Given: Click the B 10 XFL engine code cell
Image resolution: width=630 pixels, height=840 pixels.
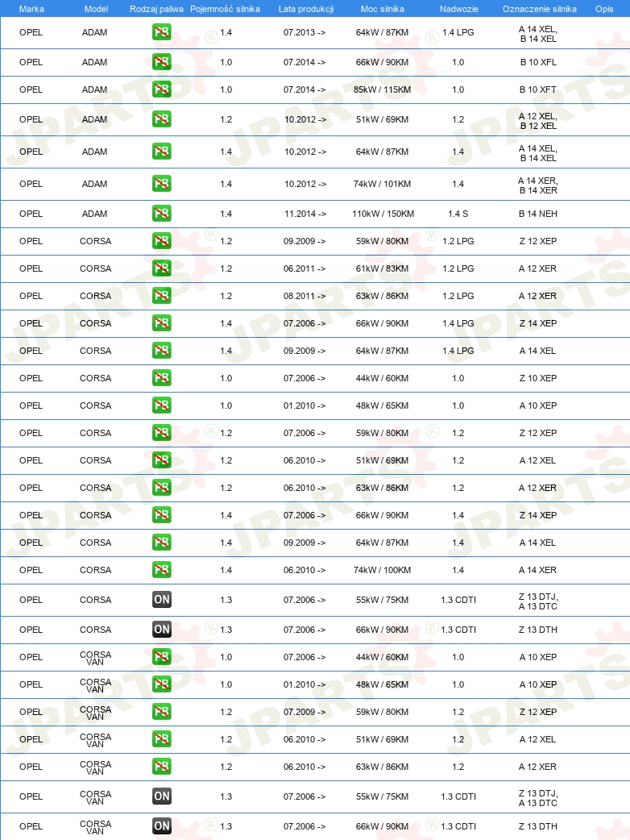Looking at the screenshot, I should pos(538,62).
